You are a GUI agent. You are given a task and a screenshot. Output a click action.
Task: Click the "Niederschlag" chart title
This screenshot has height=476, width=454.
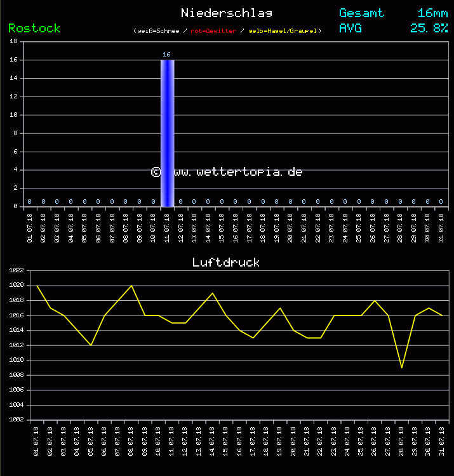(227, 13)
